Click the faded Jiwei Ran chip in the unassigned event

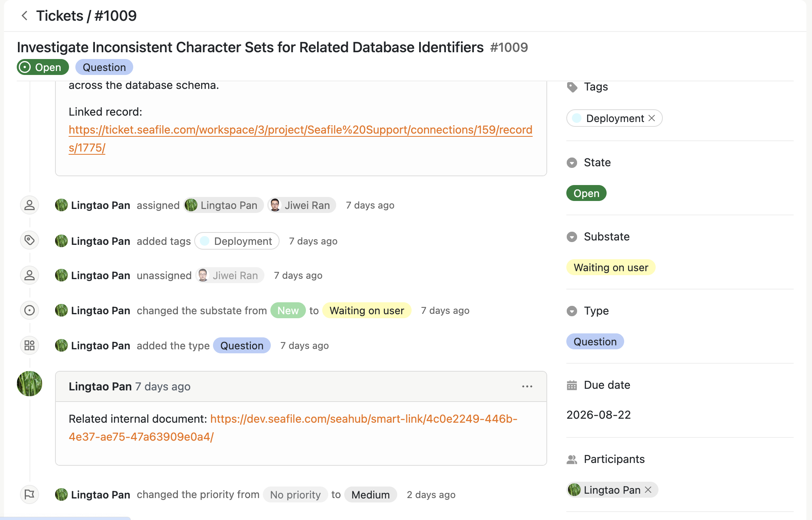(230, 275)
